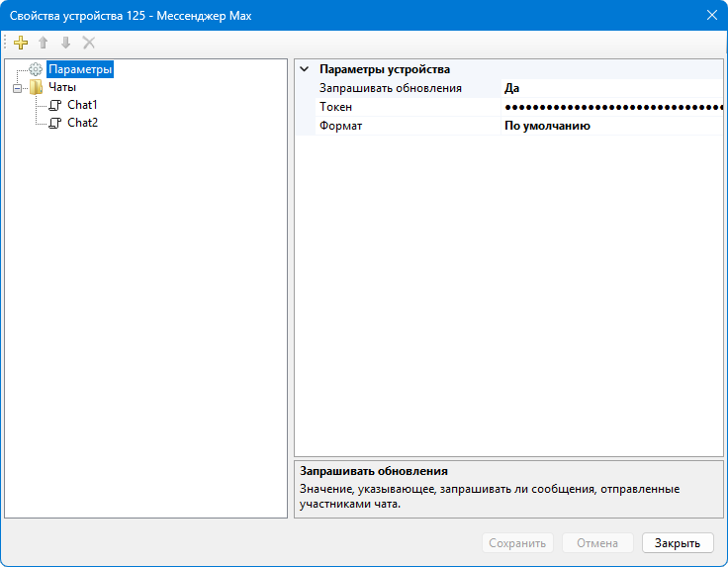
Task: Click the masked Токен value field
Action: [611, 107]
